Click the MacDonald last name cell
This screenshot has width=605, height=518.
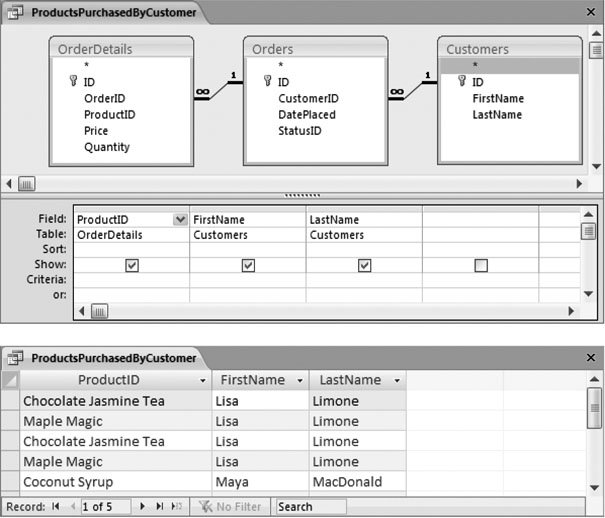click(x=358, y=482)
